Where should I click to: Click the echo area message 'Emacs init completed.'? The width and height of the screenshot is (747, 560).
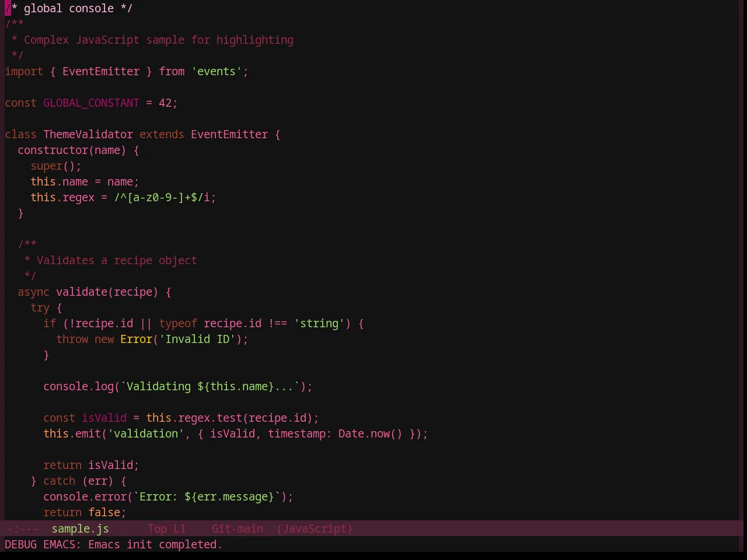(x=155, y=544)
